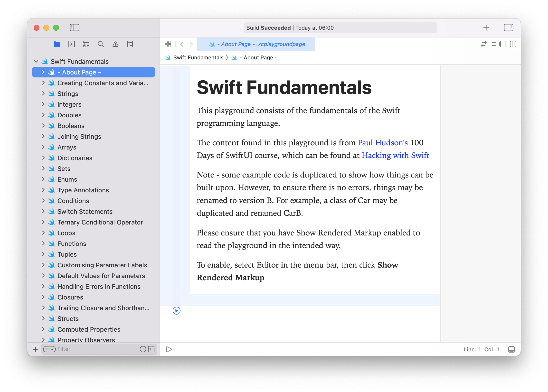Select the Switch Statements page
The height and width of the screenshot is (392, 548).
tap(94, 212)
